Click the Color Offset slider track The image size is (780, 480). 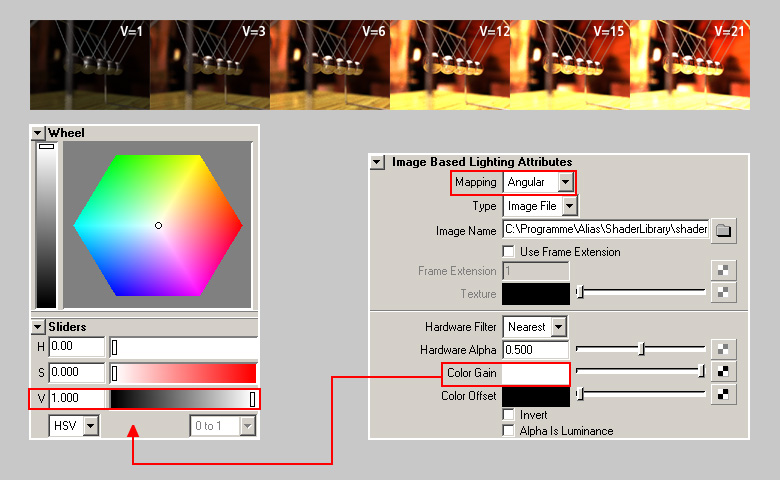641,394
